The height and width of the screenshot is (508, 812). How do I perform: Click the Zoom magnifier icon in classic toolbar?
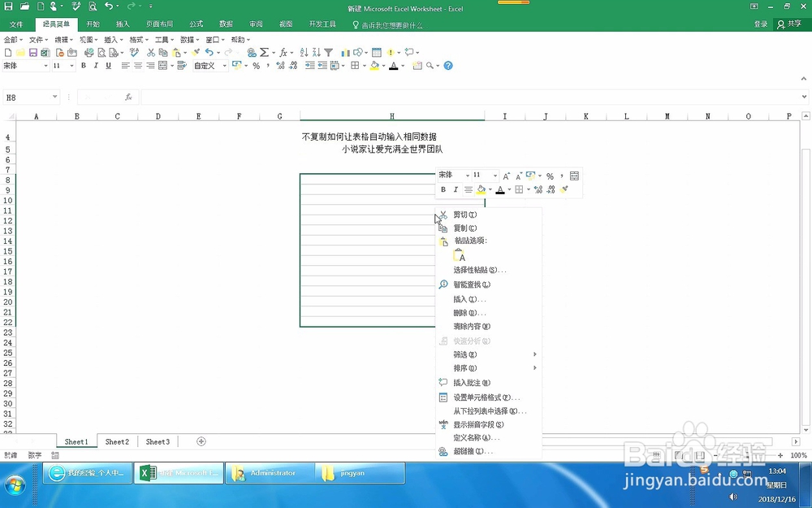pyautogui.click(x=430, y=65)
